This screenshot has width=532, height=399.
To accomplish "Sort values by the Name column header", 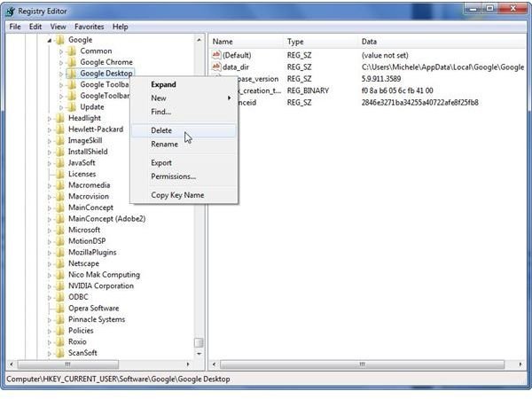I will [246, 42].
